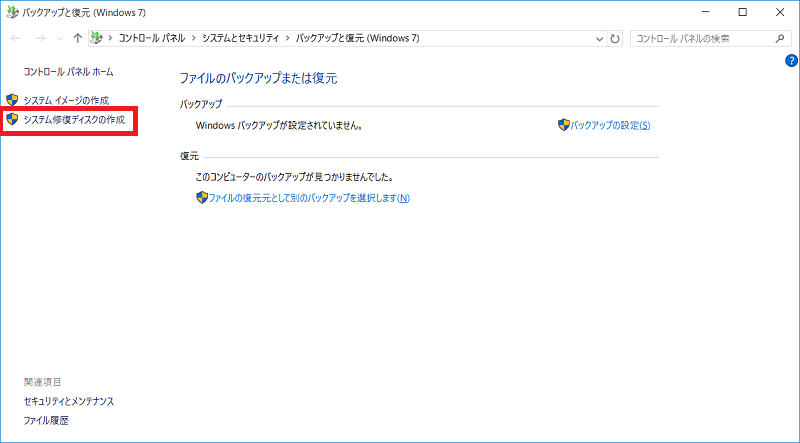Click the ファイルのバックアップまたは復元 heading
The width and height of the screenshot is (800, 443).
coord(259,79)
